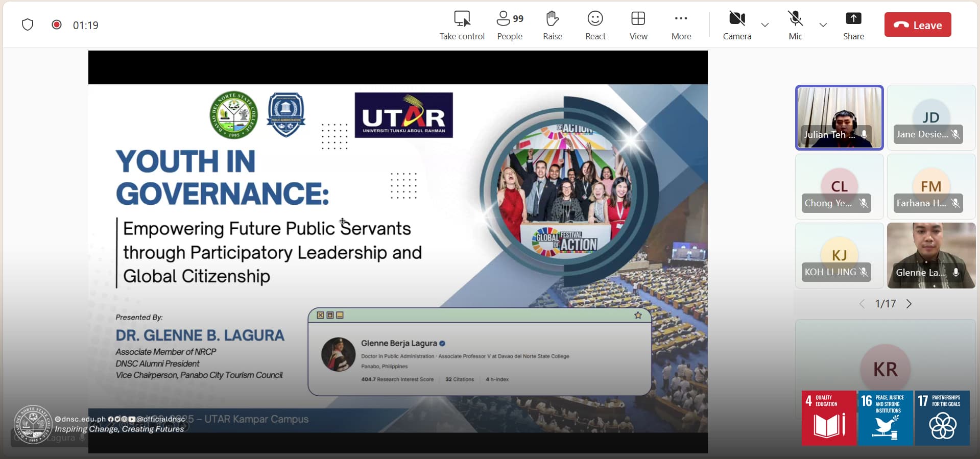This screenshot has width=980, height=459.
Task: Turn on the Camera
Action: click(736, 25)
